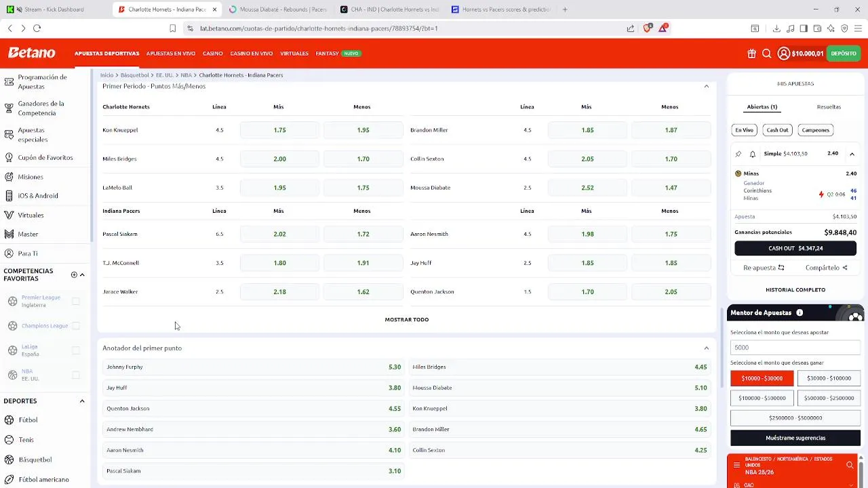The image size is (868, 488).
Task: Check the NBA EE. UU. favorite checkbox
Action: tap(76, 375)
